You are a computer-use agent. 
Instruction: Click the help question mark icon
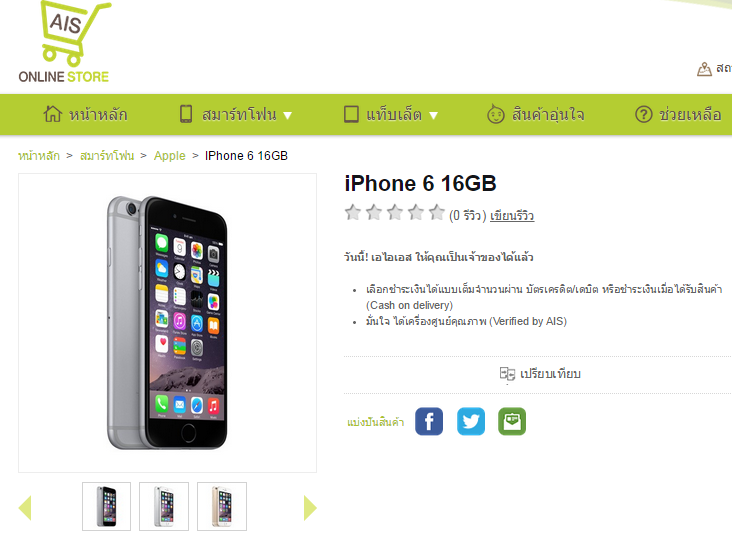coord(644,114)
